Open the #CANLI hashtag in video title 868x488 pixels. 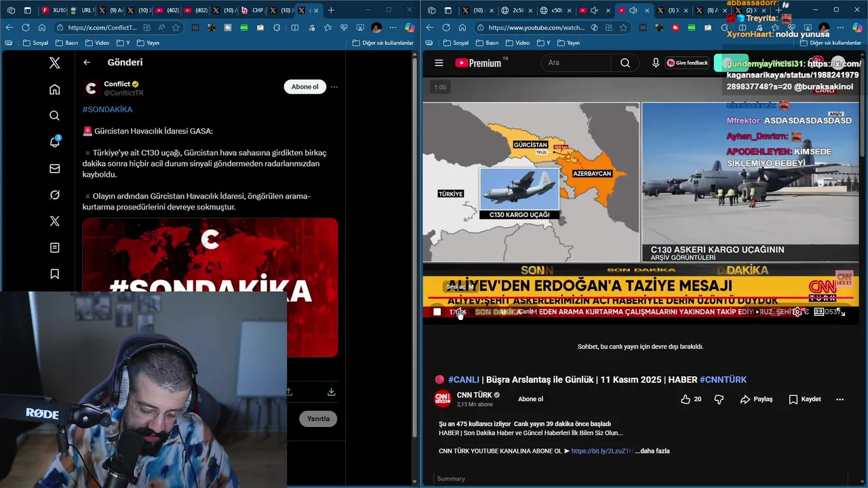coord(464,380)
